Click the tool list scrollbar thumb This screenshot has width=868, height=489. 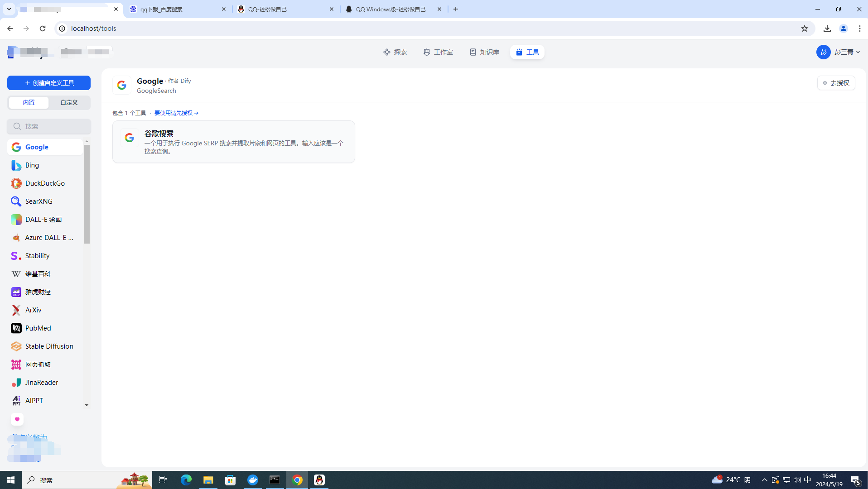pos(87,194)
